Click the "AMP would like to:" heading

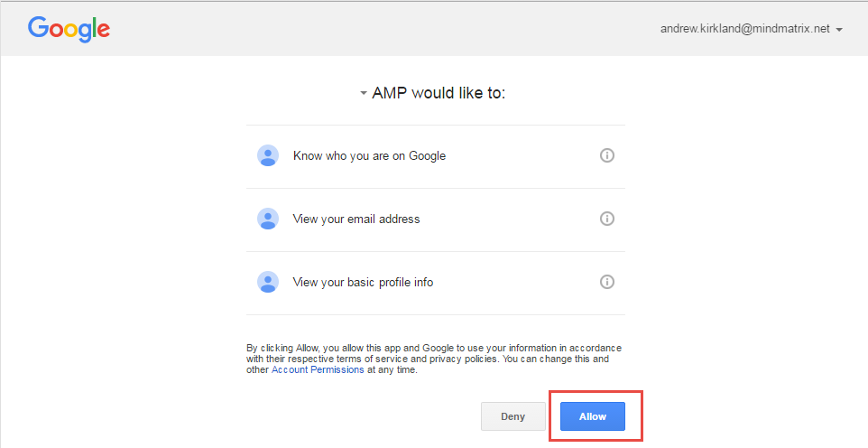(x=439, y=93)
